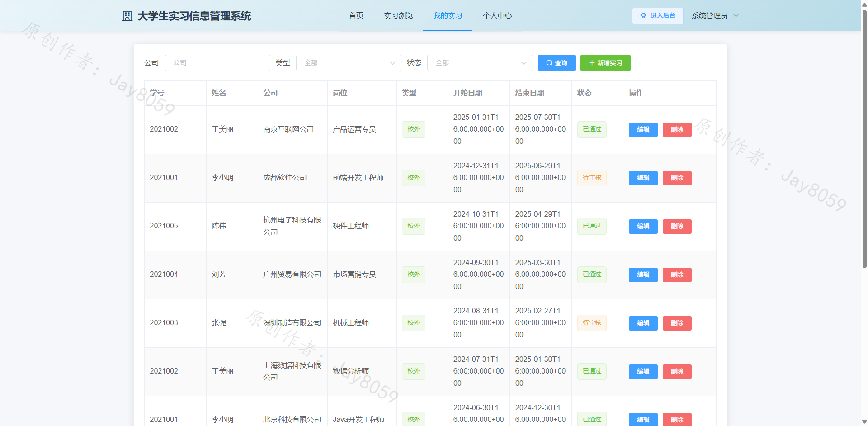Edit the 成都软件公司 internship row

tap(643, 178)
